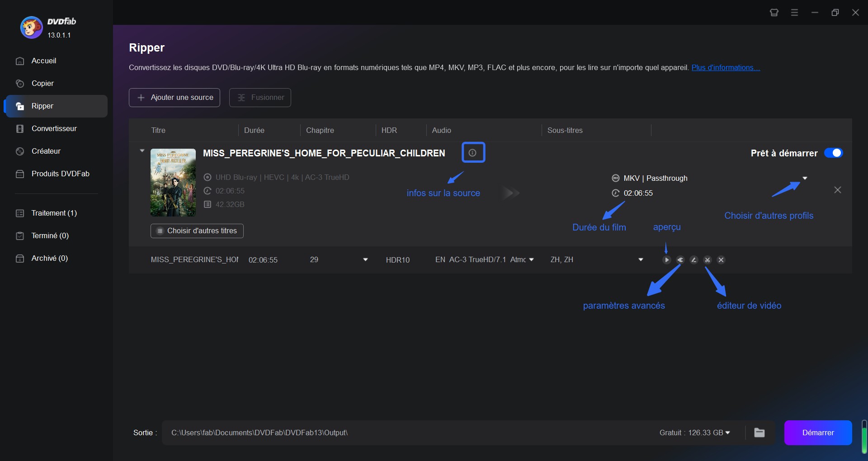The image size is (868, 461).
Task: Click the Démarrer button
Action: pos(818,433)
